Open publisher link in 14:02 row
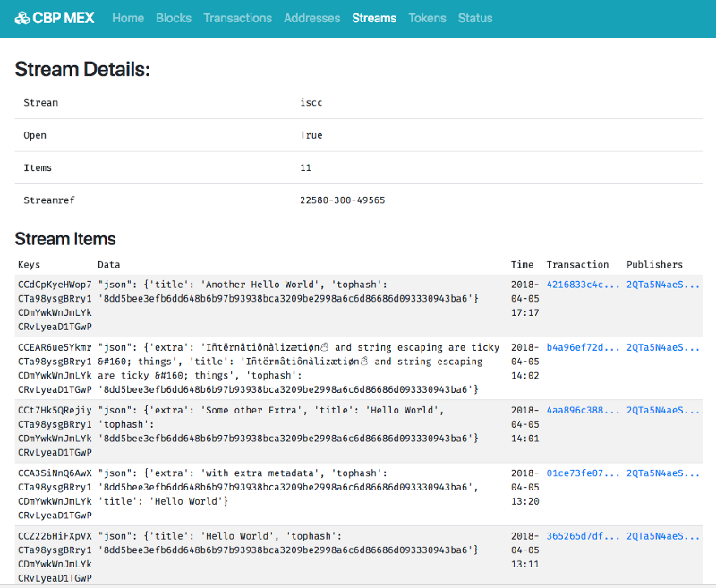 point(663,347)
